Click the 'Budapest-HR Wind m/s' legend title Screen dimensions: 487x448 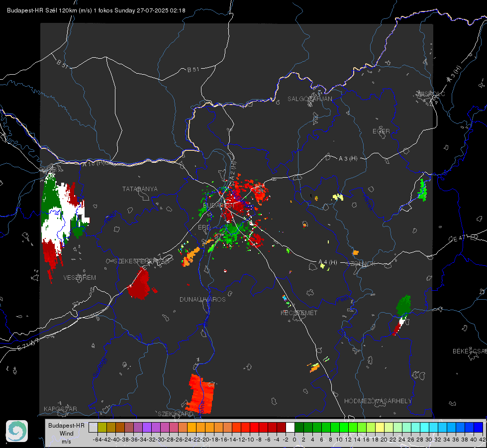[67, 433]
